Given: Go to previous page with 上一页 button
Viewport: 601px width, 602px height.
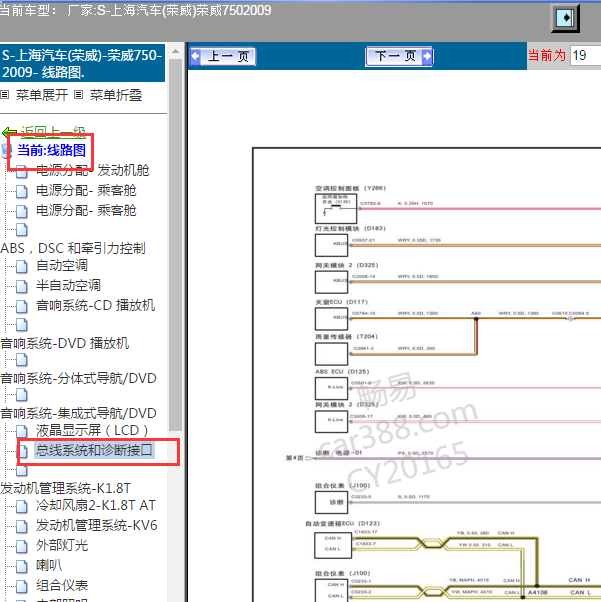Looking at the screenshot, I should point(223,56).
